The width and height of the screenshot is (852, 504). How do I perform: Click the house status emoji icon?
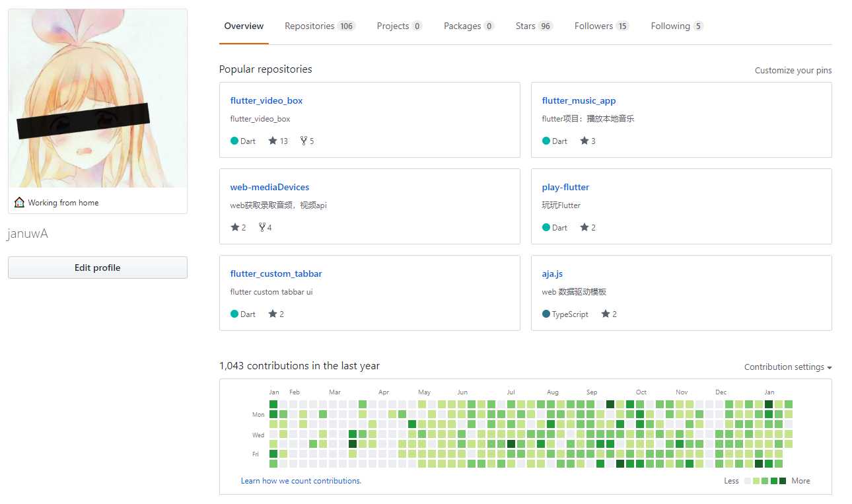(20, 203)
